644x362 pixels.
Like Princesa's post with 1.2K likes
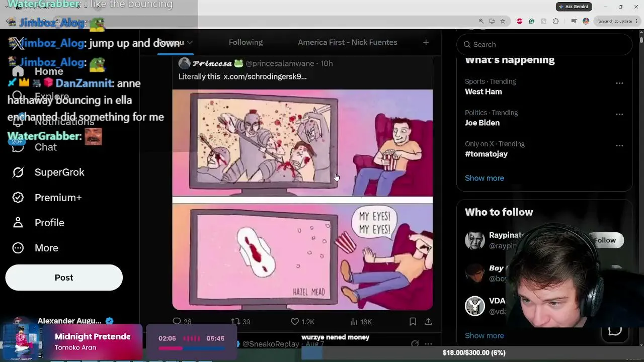pyautogui.click(x=302, y=321)
